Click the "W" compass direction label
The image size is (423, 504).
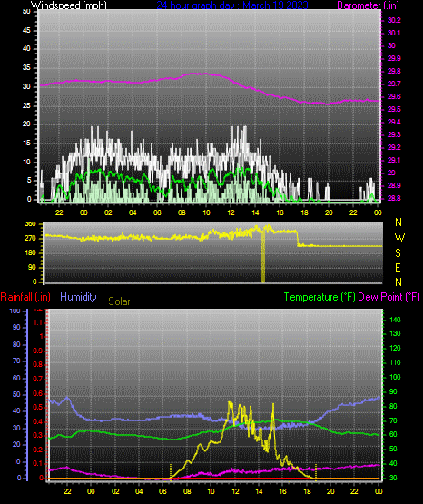pyautogui.click(x=399, y=238)
